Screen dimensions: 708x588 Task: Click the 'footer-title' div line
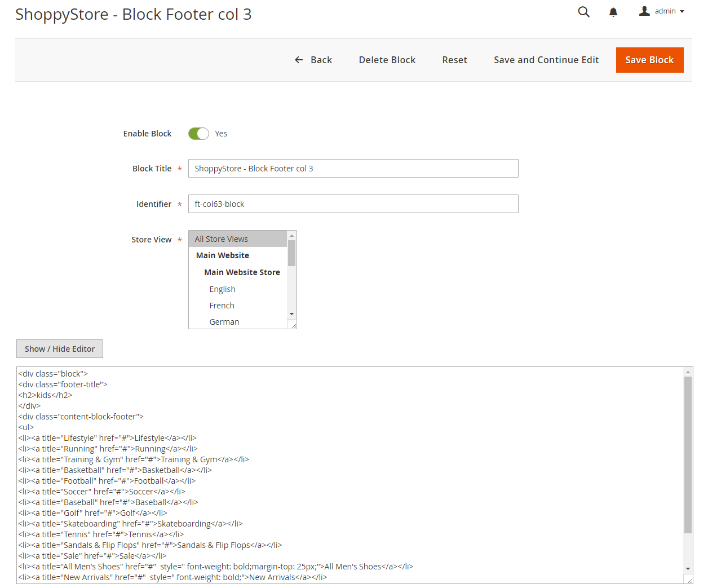pyautogui.click(x=63, y=384)
